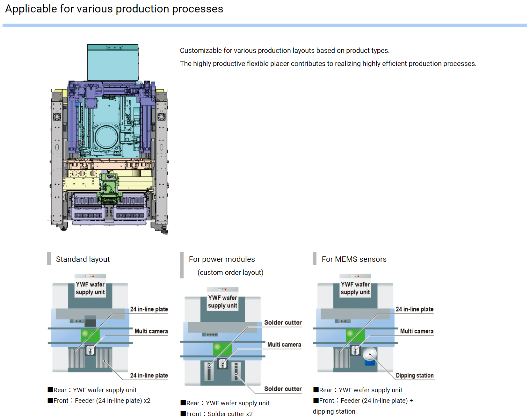The image size is (530, 420).
Task: Click the 'Dipping station' label
Action: pyautogui.click(x=415, y=376)
